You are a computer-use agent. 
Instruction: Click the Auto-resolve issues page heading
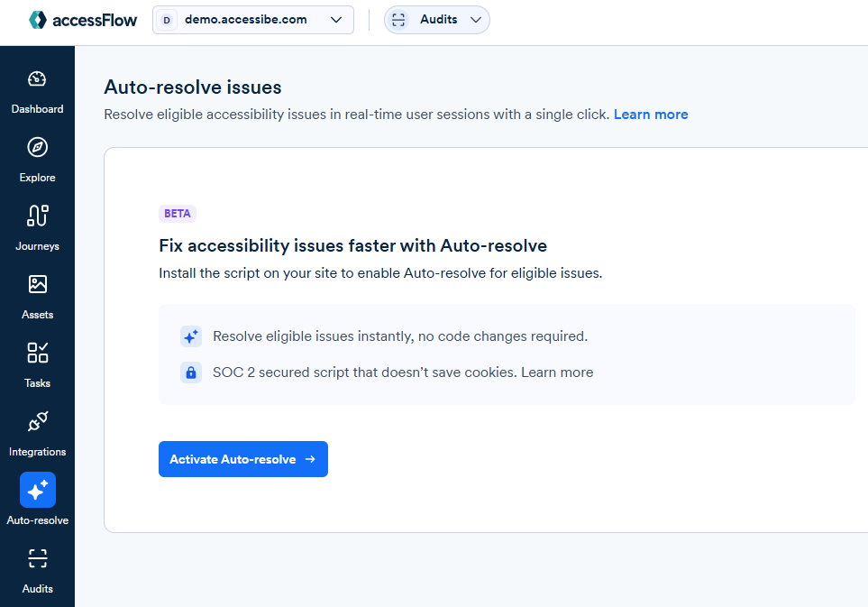point(193,87)
